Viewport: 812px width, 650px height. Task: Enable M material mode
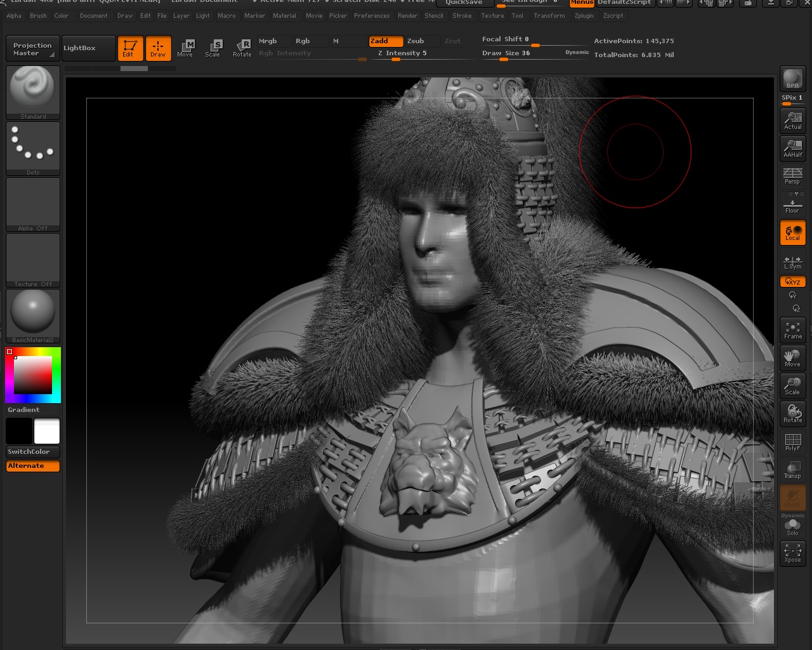click(348, 41)
